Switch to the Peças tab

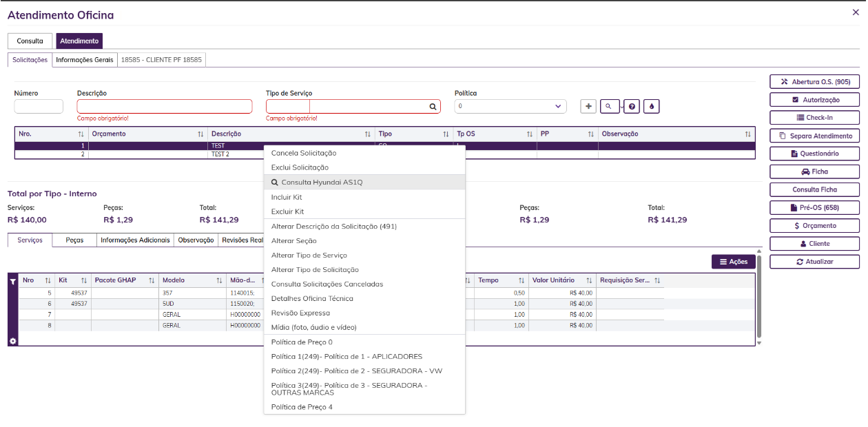74,240
